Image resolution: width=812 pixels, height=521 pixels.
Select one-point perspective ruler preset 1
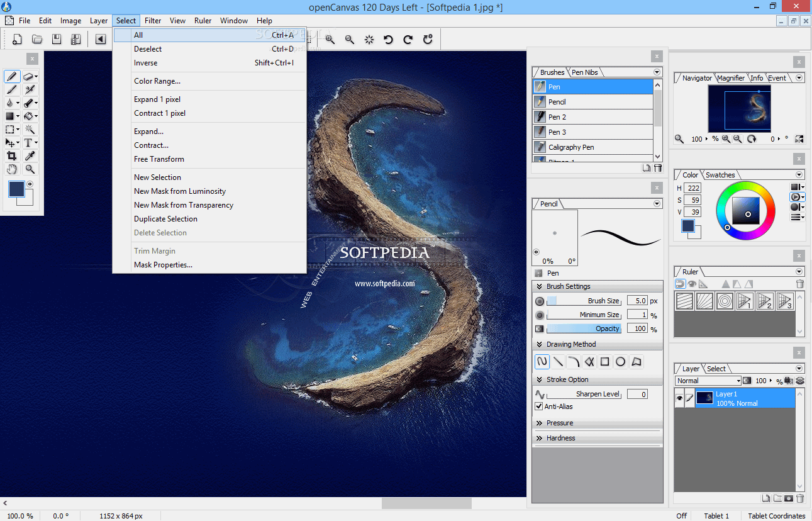pos(745,301)
